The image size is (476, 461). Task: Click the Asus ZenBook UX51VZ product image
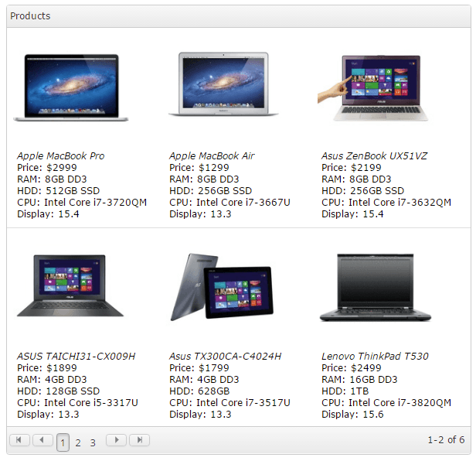[373, 88]
